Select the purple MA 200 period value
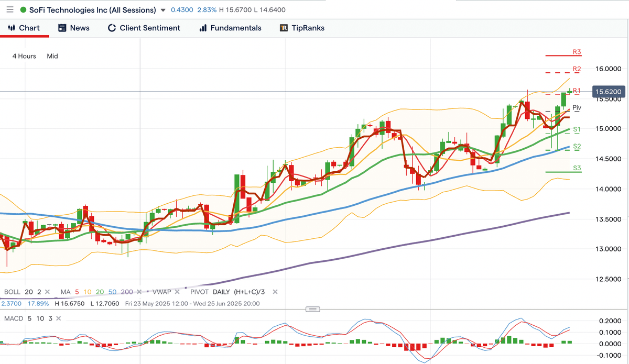 click(x=127, y=292)
